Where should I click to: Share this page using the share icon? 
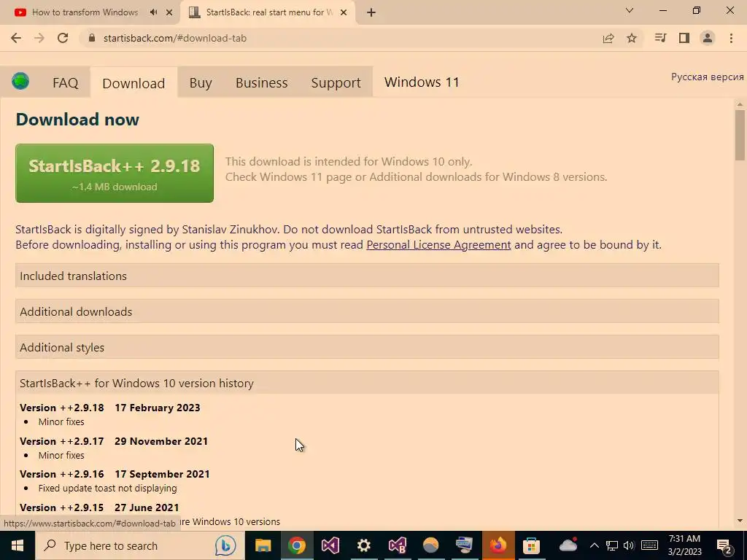tap(608, 38)
